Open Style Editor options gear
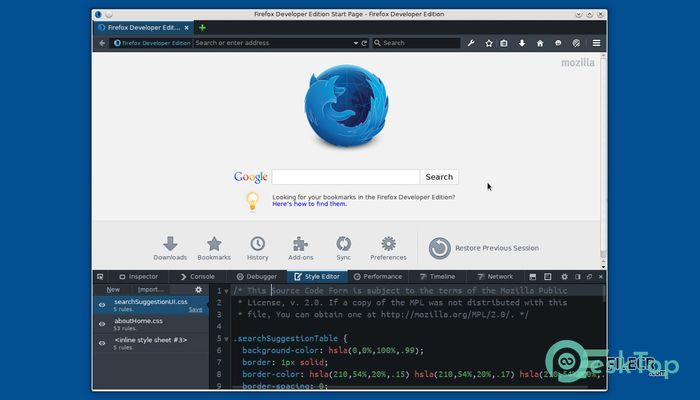 199,290
